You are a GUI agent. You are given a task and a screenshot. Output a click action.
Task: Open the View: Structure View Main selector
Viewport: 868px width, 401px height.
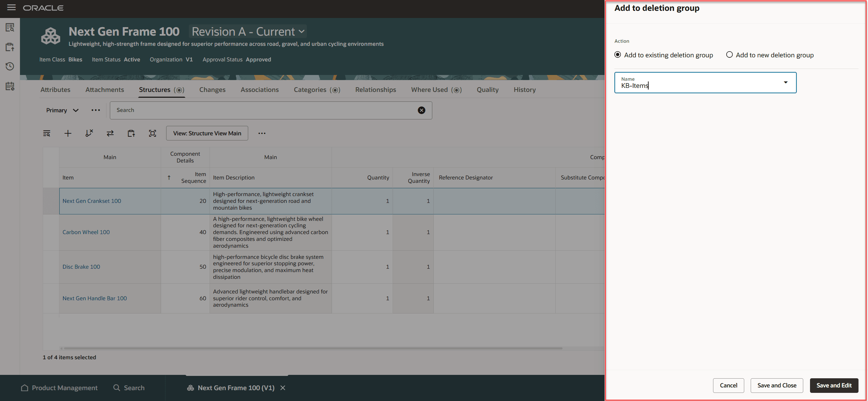207,133
